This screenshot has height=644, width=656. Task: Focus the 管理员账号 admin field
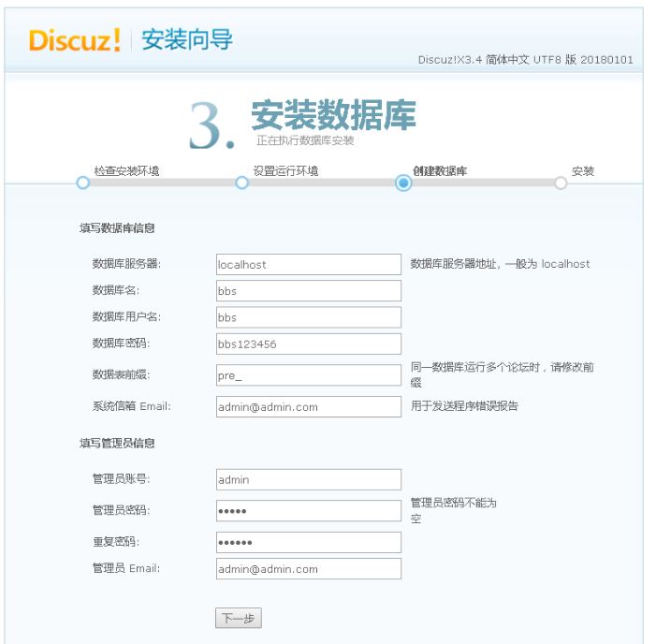(308, 479)
